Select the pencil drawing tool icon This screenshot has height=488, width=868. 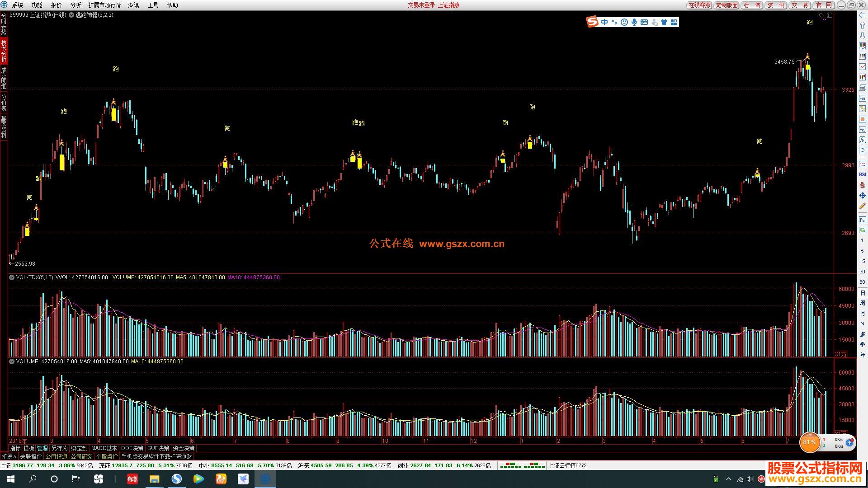click(862, 206)
